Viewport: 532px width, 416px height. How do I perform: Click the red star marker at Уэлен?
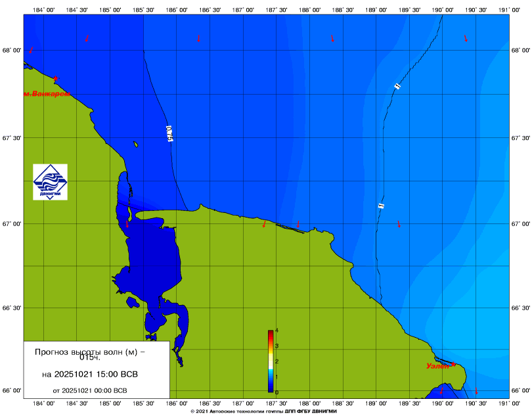[453, 364]
